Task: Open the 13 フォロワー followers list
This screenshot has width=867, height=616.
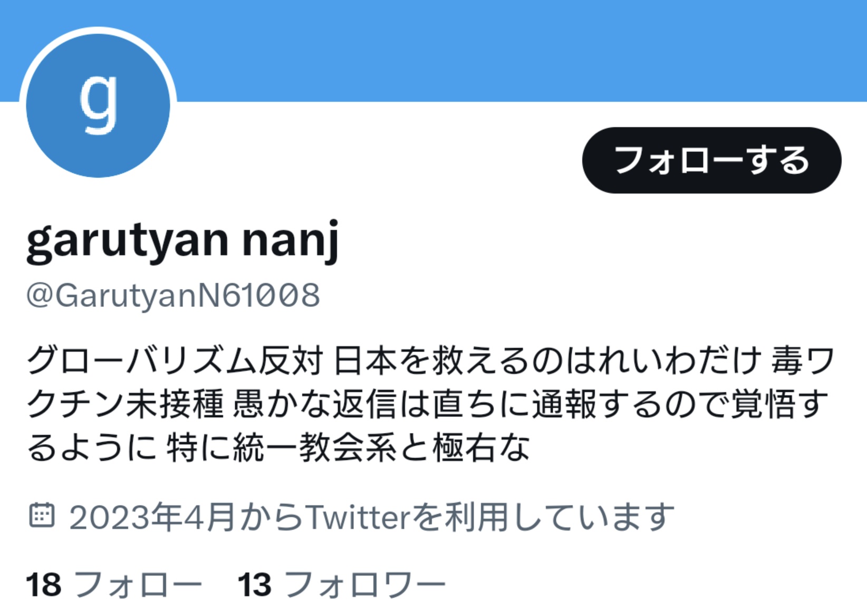Action: click(x=342, y=584)
